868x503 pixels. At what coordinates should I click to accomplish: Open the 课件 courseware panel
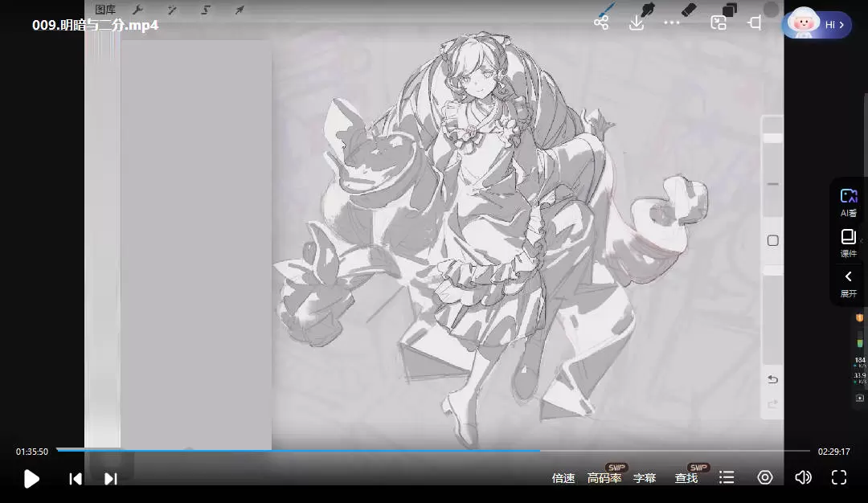(849, 243)
